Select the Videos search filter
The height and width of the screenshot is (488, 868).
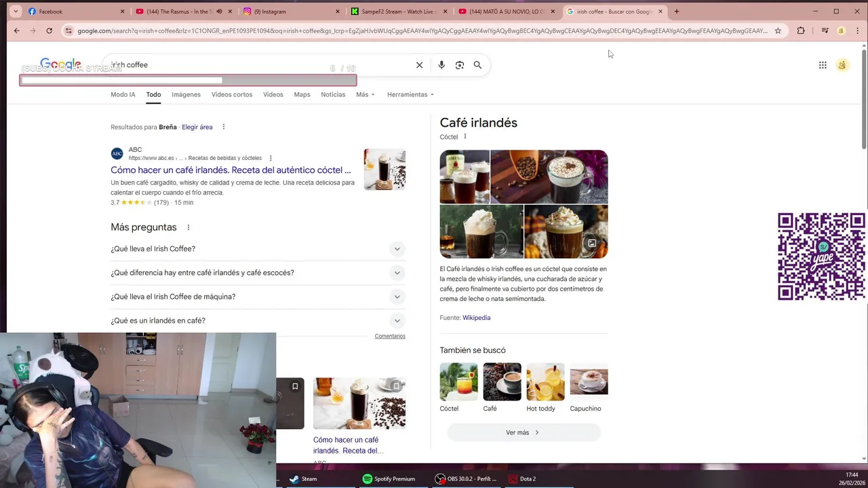click(x=273, y=94)
